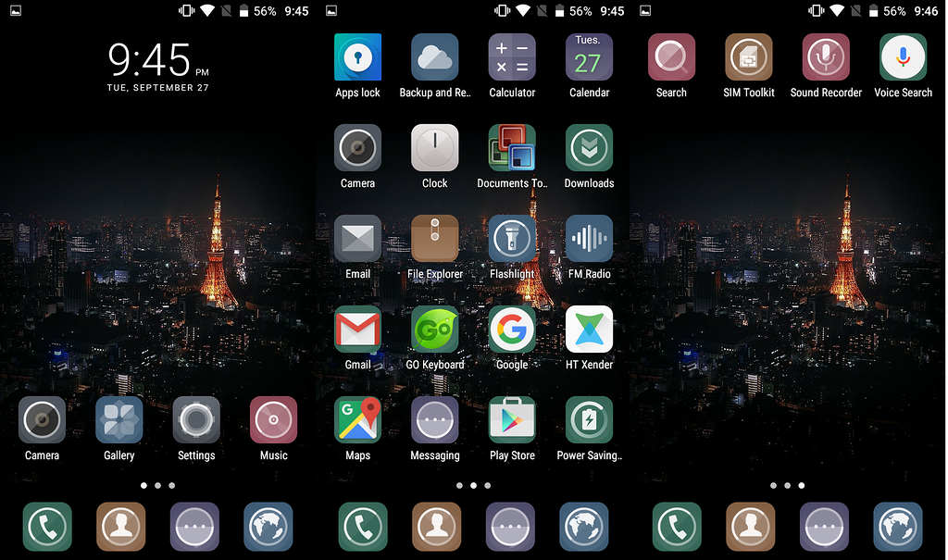Viewport: 948px width, 560px height.
Task: Open Contacts dock icon on left screen
Action: [x=121, y=527]
